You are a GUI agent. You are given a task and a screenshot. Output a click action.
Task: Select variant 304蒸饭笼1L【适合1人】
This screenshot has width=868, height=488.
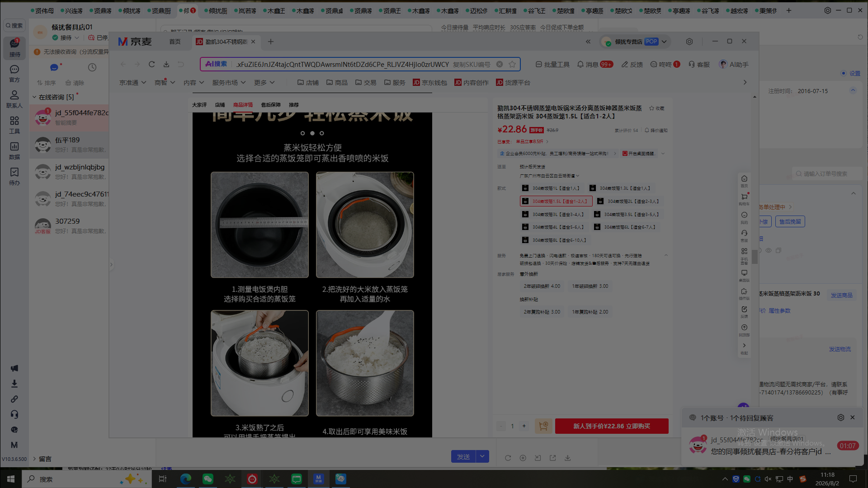[551, 188]
